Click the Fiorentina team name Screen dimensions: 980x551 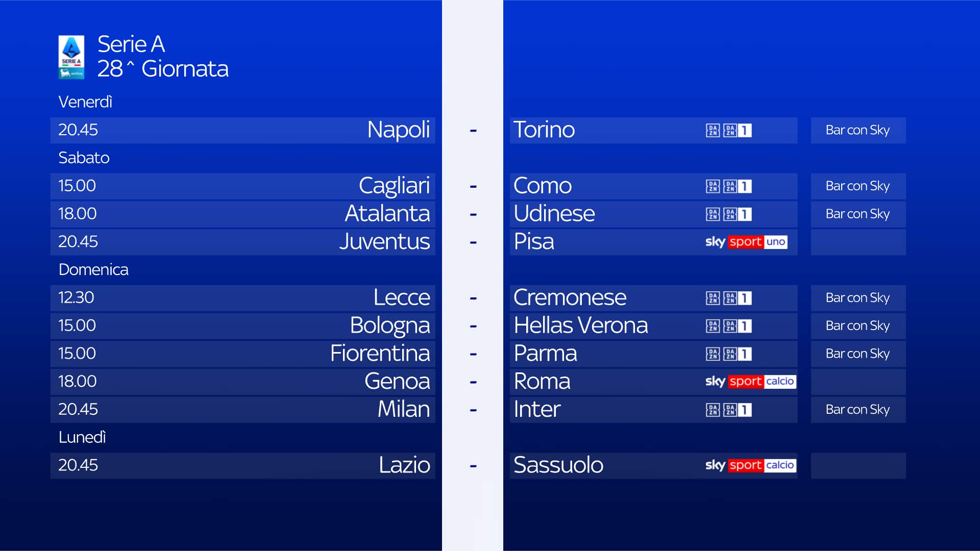point(380,354)
